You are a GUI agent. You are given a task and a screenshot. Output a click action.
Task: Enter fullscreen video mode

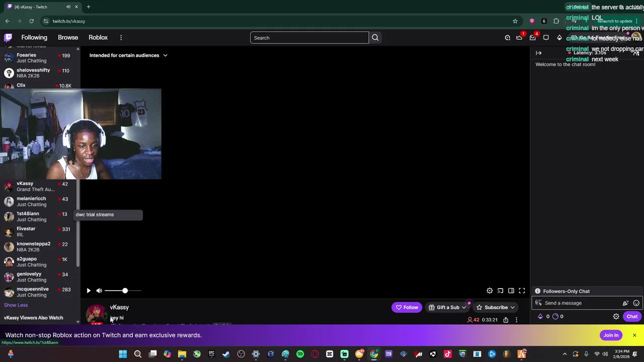[x=522, y=291]
